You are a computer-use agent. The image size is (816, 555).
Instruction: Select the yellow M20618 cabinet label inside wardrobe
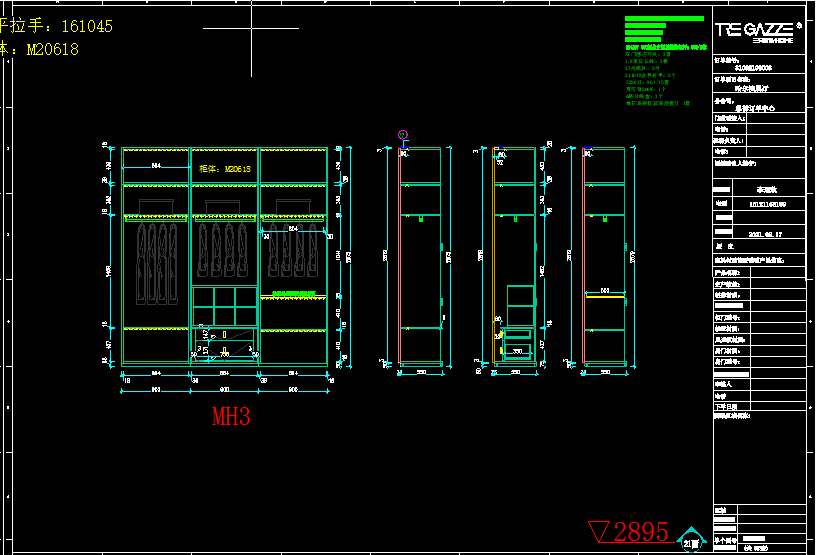223,169
